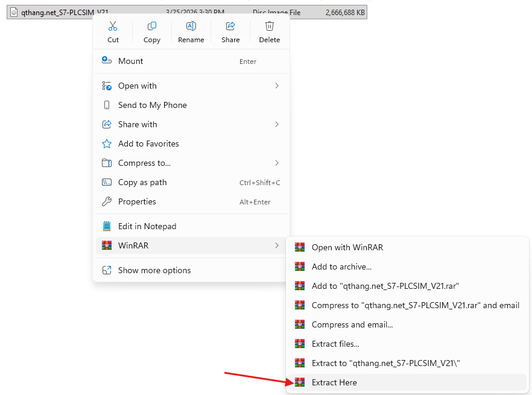
Task: Select Extract Here option
Action: (334, 382)
